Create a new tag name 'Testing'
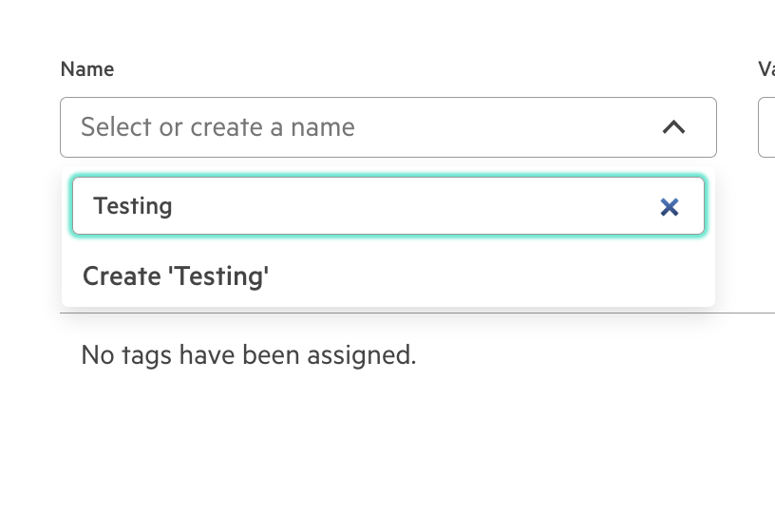775x532 pixels. (x=176, y=276)
